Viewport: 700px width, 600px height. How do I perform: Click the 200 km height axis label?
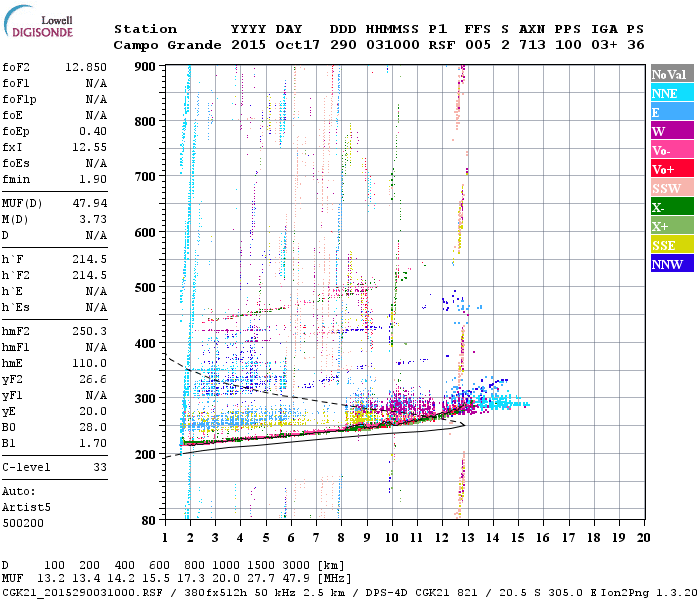[x=145, y=454]
